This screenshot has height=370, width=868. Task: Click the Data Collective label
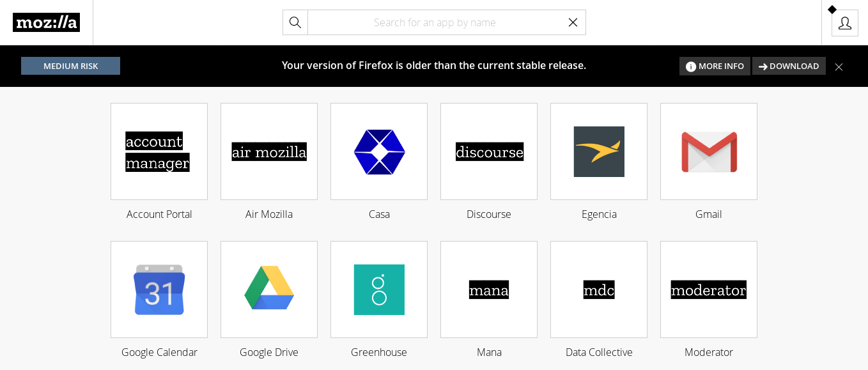point(599,352)
